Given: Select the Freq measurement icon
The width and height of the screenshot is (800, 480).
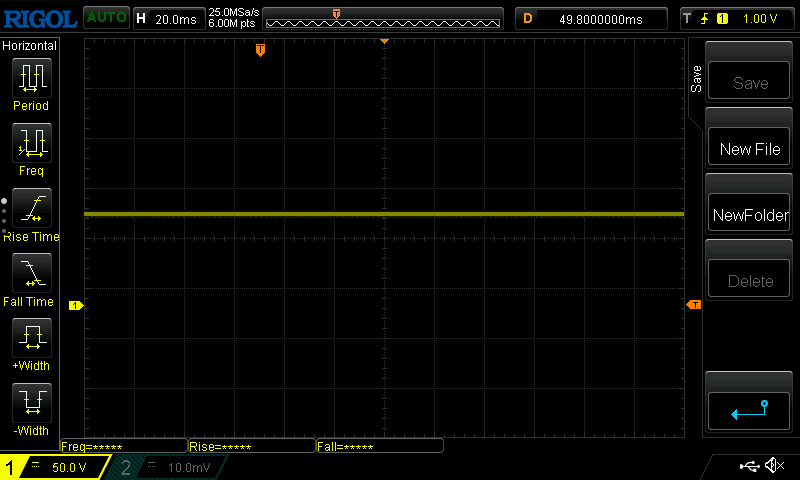Looking at the screenshot, I should [32, 143].
